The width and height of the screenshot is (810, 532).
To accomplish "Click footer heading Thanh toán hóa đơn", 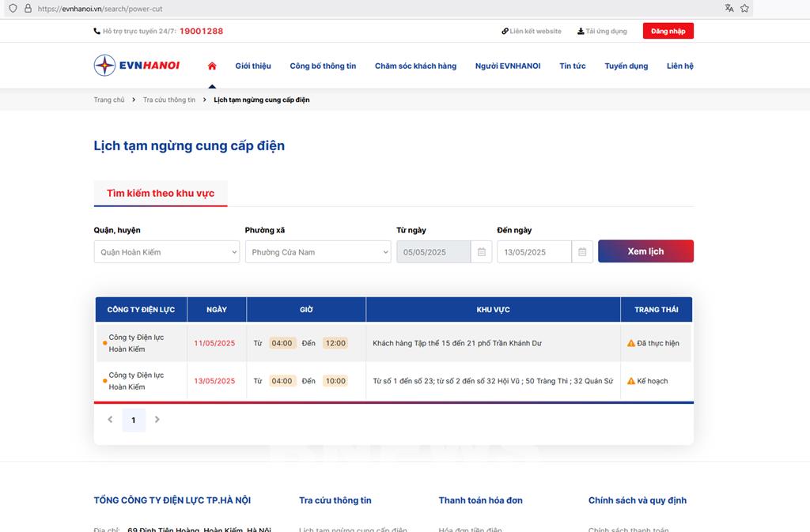I will [480, 500].
